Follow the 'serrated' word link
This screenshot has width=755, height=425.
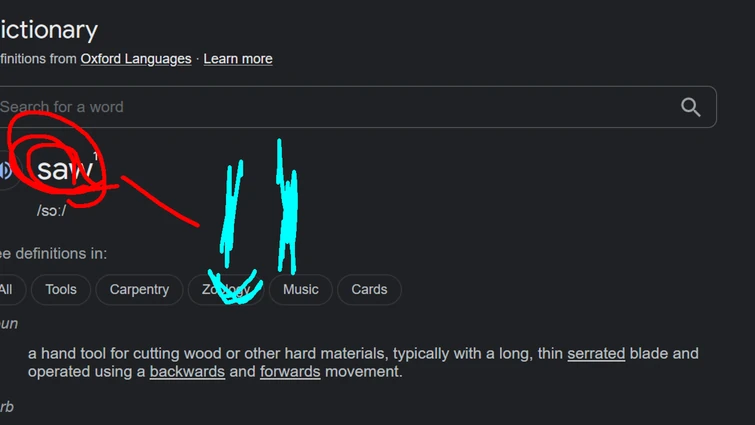596,353
